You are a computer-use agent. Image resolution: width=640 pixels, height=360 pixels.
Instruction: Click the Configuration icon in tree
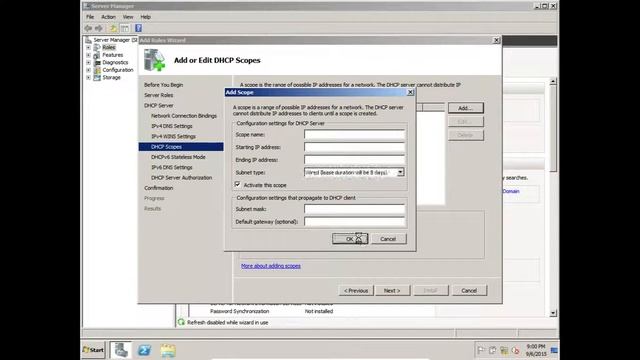pyautogui.click(x=97, y=70)
